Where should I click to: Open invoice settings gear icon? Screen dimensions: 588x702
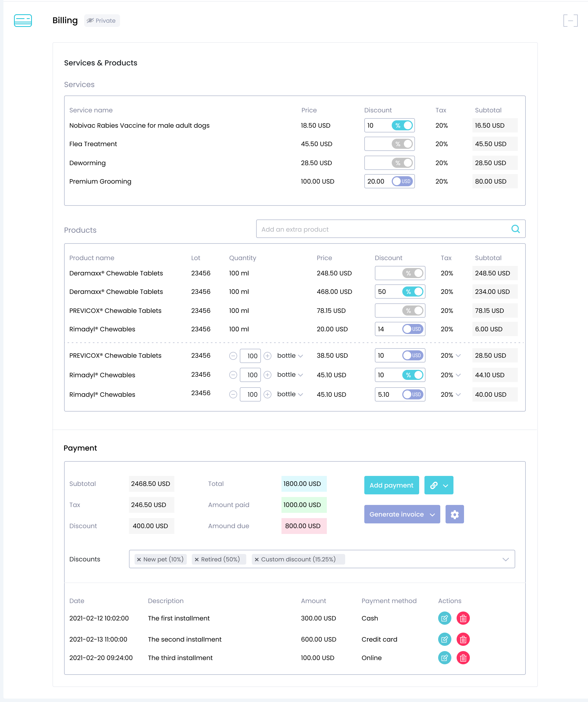tap(454, 514)
